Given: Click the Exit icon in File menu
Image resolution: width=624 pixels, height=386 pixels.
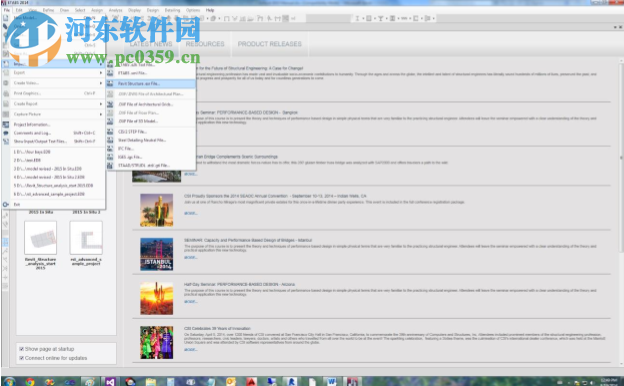Looking at the screenshot, I should coord(6,204).
